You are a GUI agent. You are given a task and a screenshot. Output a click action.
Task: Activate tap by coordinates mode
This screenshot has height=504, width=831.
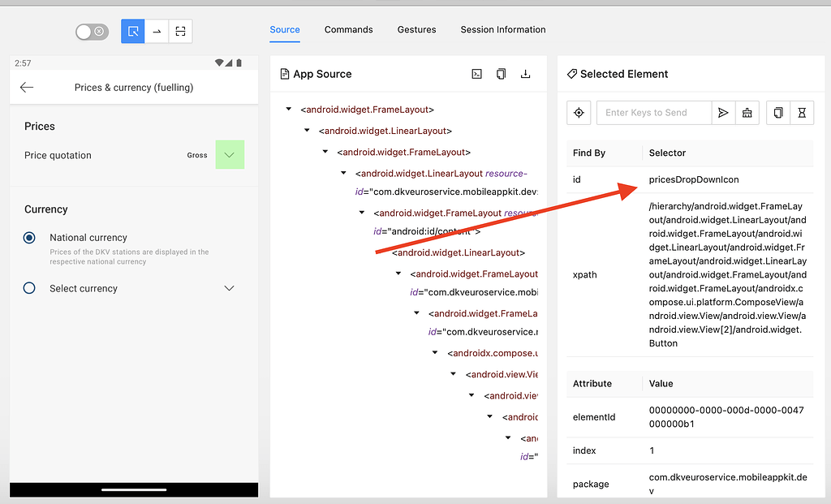(179, 31)
